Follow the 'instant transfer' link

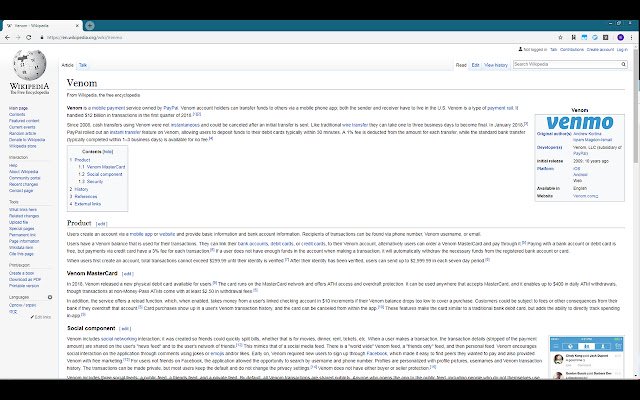point(125,132)
